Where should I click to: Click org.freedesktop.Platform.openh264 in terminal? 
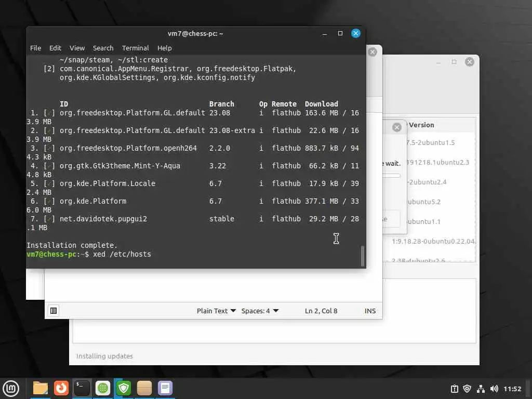(128, 148)
